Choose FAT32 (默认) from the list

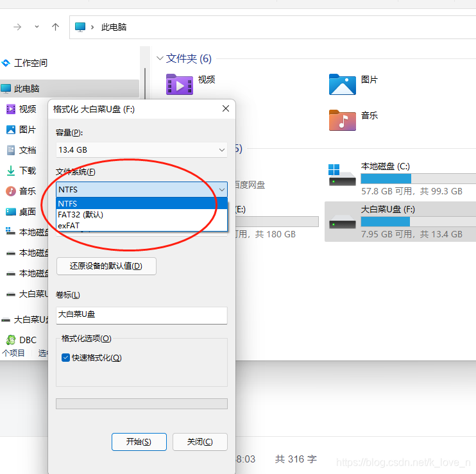pyautogui.click(x=142, y=214)
